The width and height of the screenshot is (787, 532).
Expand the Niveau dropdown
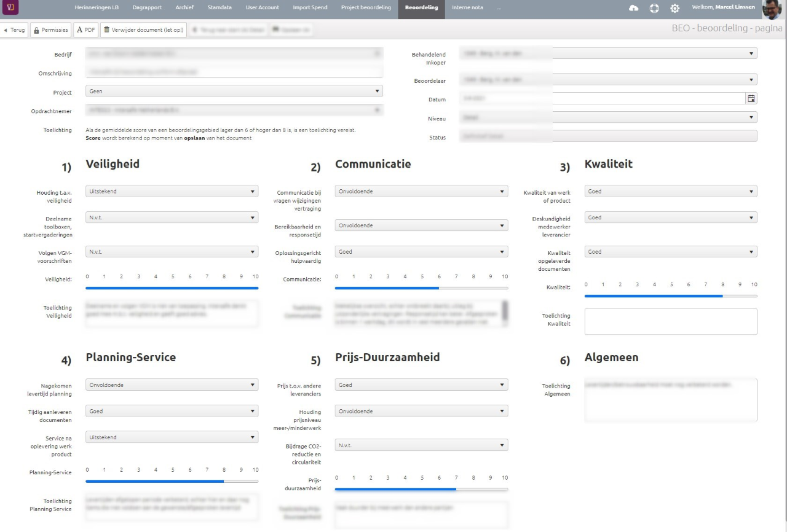(608, 117)
